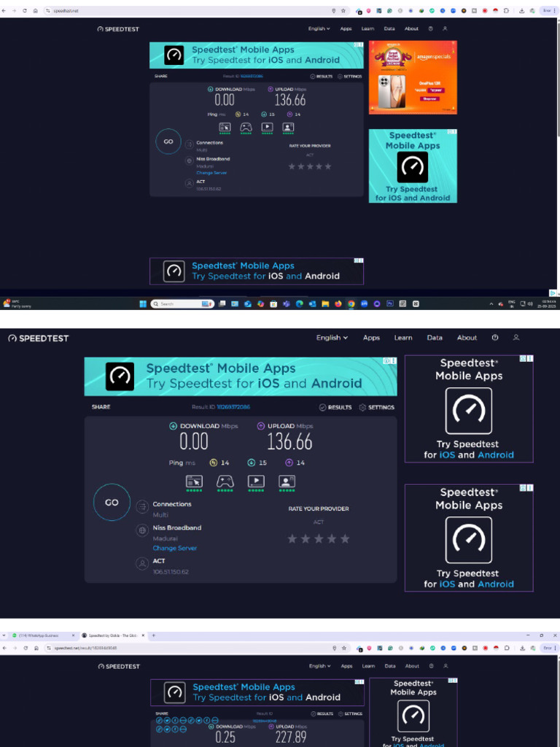Open new tab in bottom screenshot browser
This screenshot has width=560, height=747.
[x=153, y=635]
